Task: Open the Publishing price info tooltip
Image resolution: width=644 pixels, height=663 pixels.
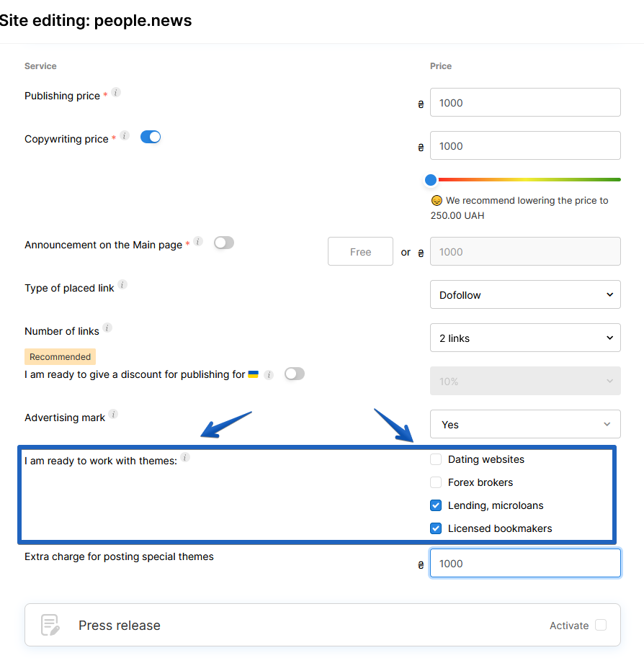Action: (117, 92)
